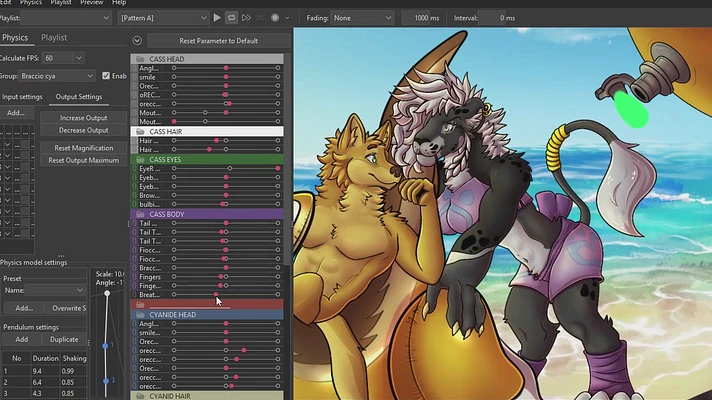
Task: Open the Playlist menu in menu bar
Action: [61, 3]
